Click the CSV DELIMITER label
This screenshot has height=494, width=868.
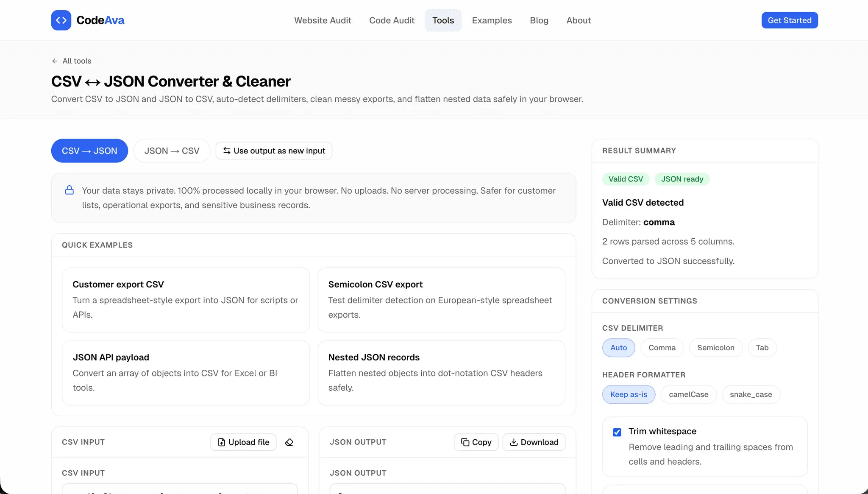coord(632,328)
